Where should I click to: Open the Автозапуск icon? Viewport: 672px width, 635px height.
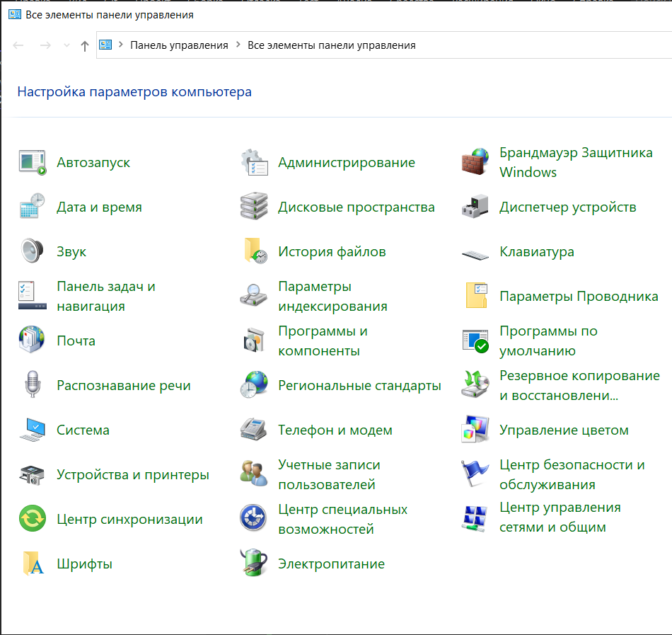tap(33, 163)
